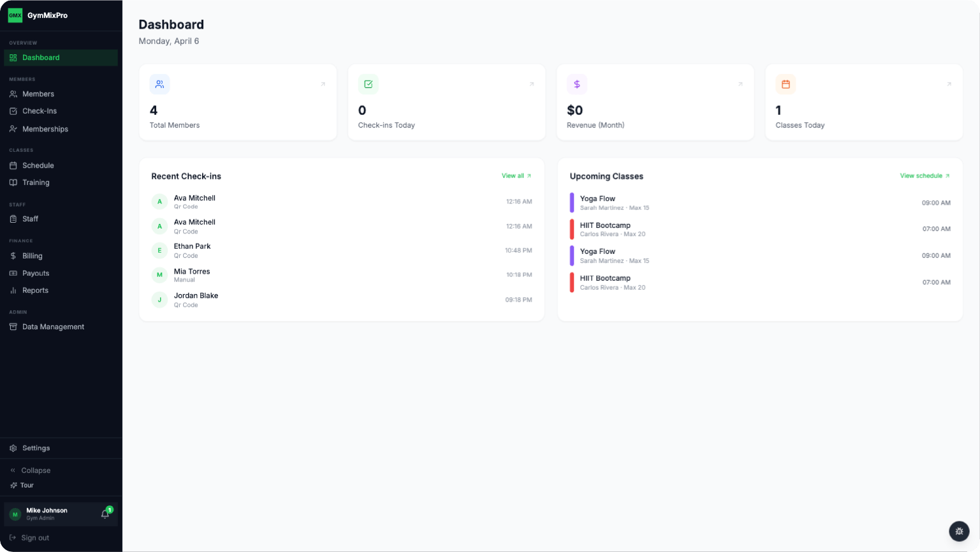
Task: Click Ava Mitchell's avatar in Recent Check-ins
Action: click(159, 202)
